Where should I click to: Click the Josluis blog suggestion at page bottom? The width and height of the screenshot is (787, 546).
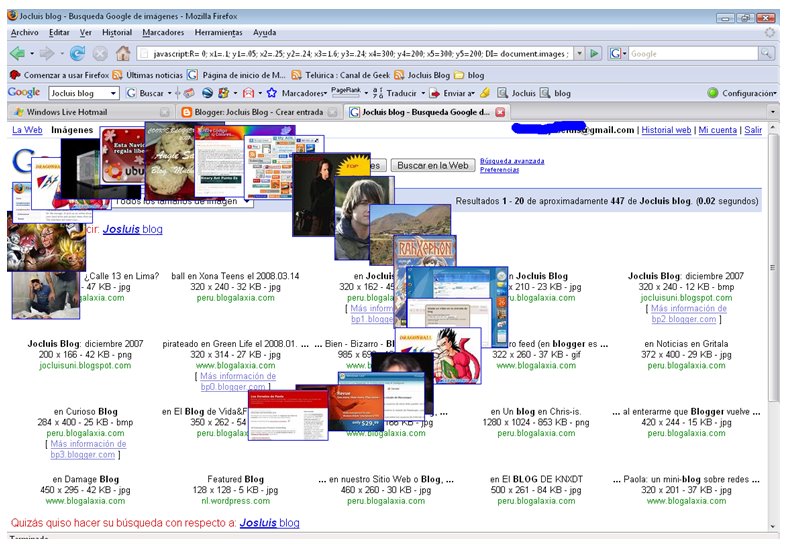pyautogui.click(x=269, y=523)
